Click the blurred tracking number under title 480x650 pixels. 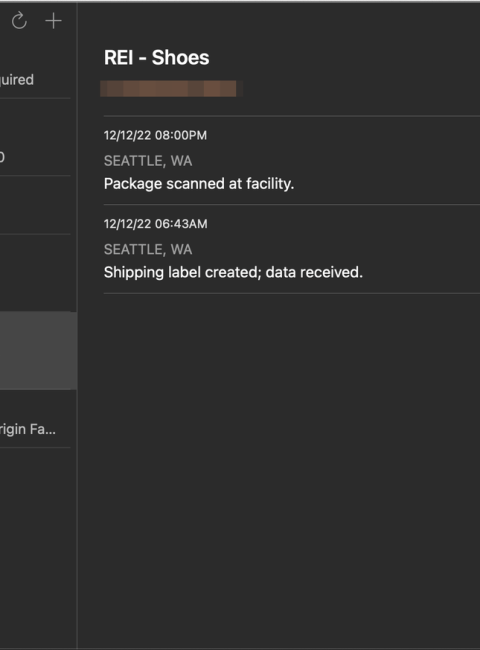170,89
